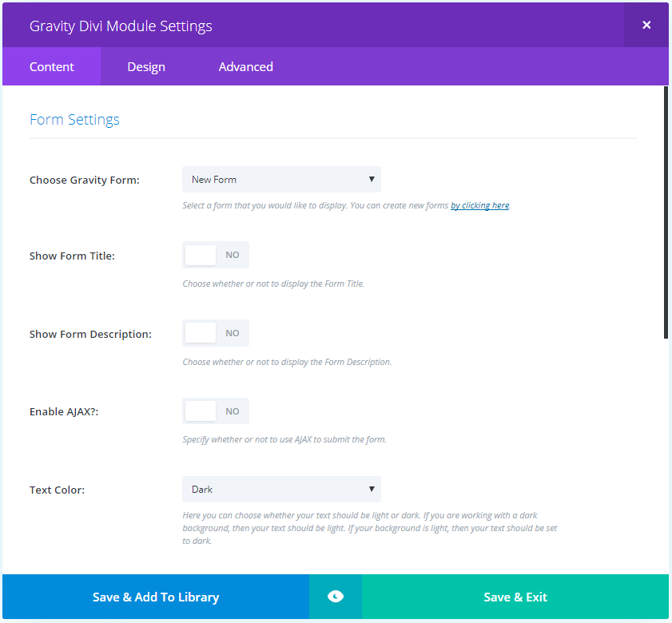Enable the Show Form Description switch
This screenshot has height=623, width=672.
216,333
